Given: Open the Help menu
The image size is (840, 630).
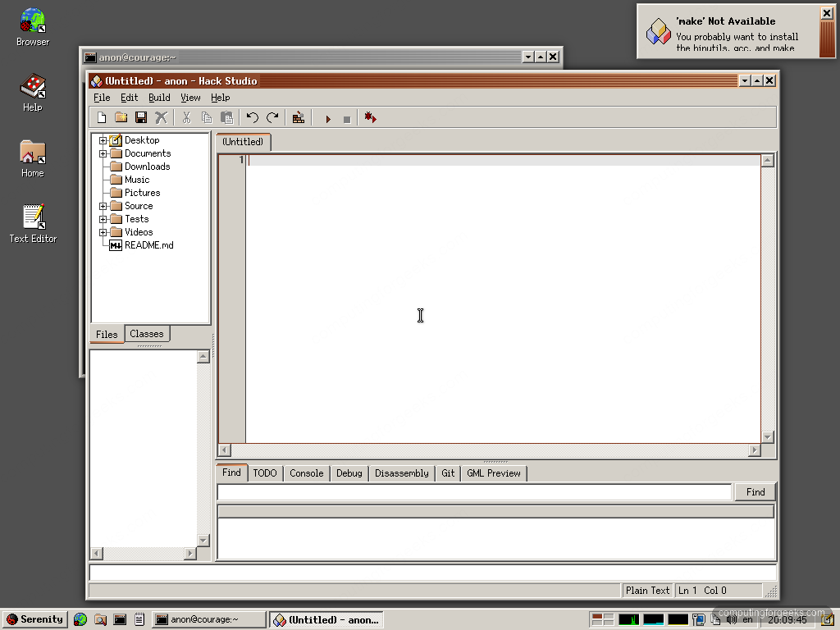Looking at the screenshot, I should 220,98.
